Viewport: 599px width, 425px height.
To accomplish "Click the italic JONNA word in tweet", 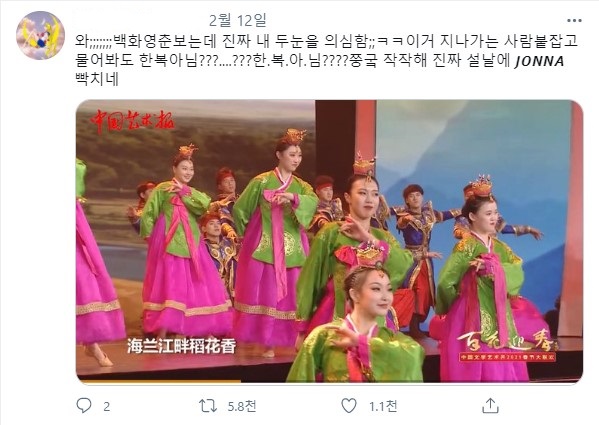I will 539,61.
